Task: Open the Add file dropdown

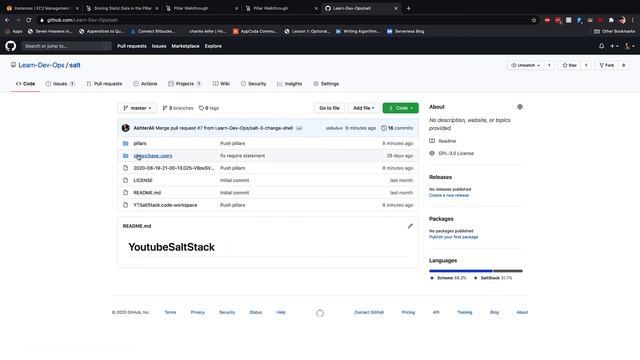Action: (x=363, y=108)
